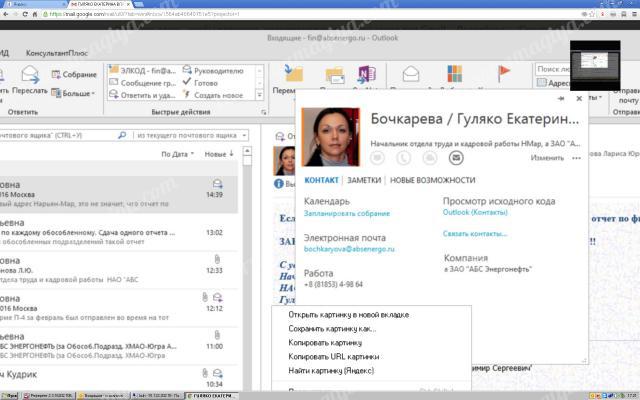Expand the quick steps gallery arrow
640x400 pixels.
[259, 95]
